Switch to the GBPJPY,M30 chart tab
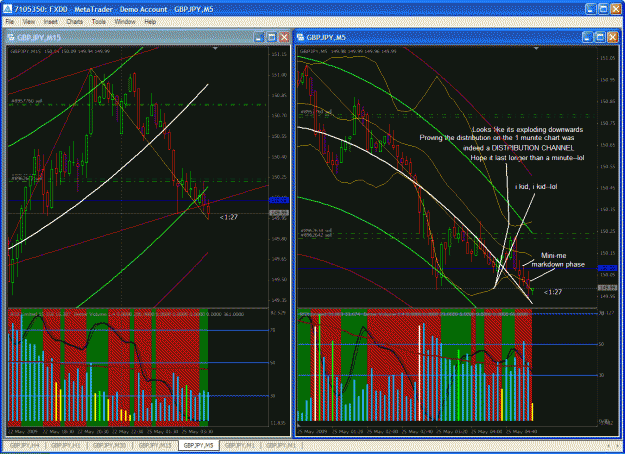The width and height of the screenshot is (625, 454). point(109,445)
